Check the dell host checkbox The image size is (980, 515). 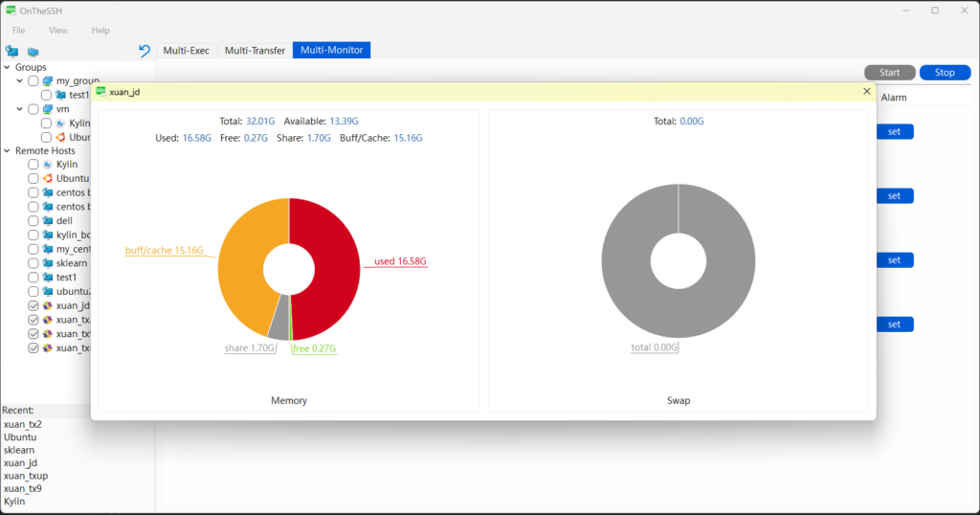point(33,221)
